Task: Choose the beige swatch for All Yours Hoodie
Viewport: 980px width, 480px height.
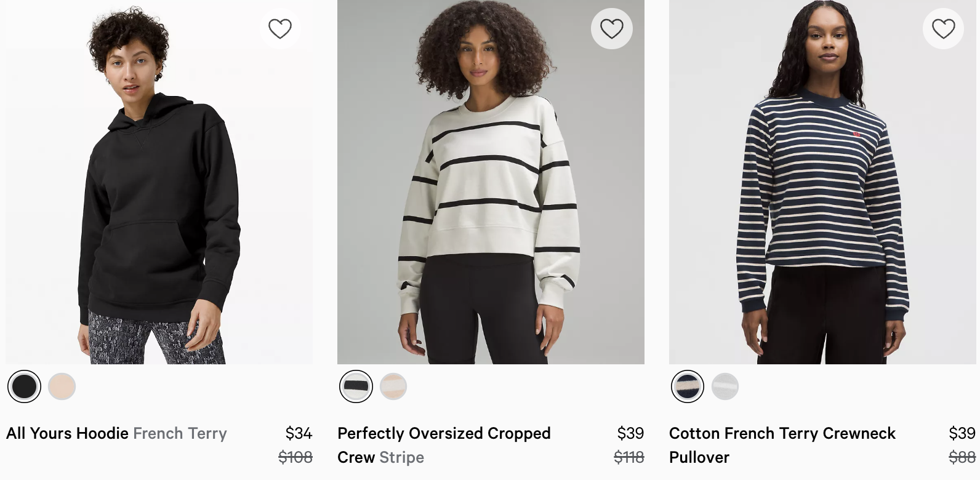Action: pyautogui.click(x=62, y=386)
